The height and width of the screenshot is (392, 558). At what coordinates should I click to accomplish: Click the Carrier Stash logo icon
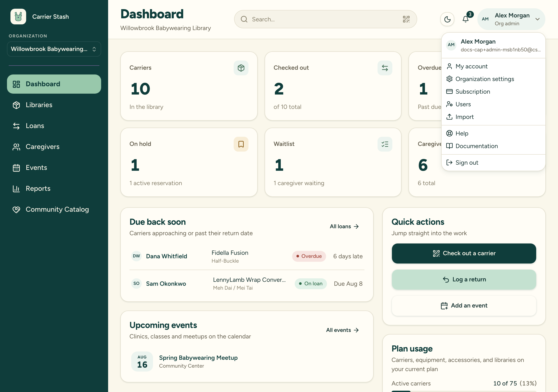pos(18,17)
